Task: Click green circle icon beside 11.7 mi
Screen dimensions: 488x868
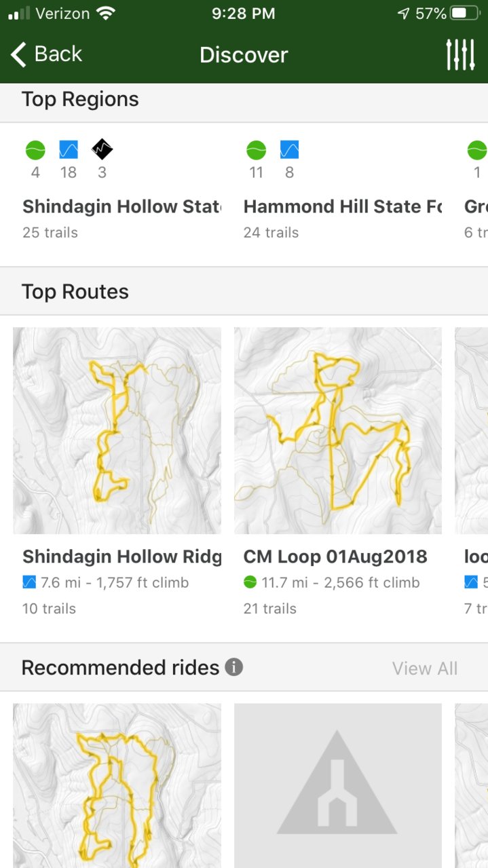Action: [250, 582]
